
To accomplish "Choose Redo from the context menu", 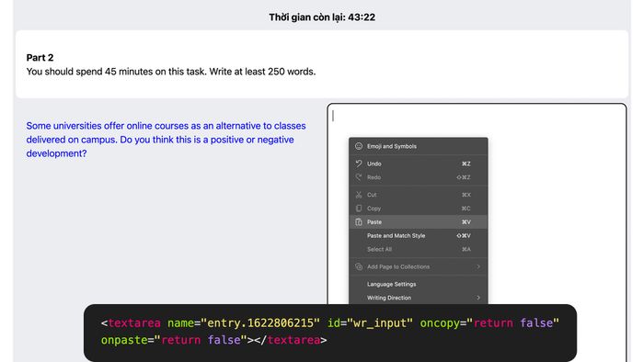I will point(418,177).
